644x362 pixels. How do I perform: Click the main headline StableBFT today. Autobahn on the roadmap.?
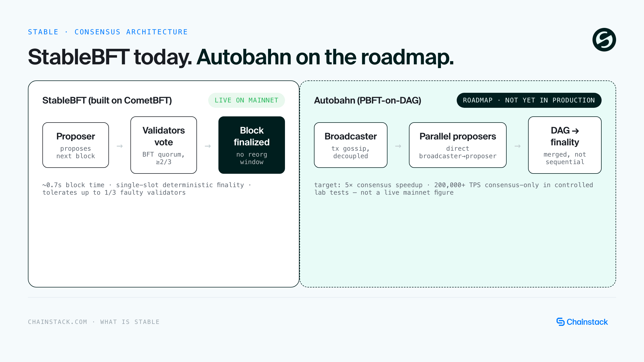pyautogui.click(x=241, y=57)
